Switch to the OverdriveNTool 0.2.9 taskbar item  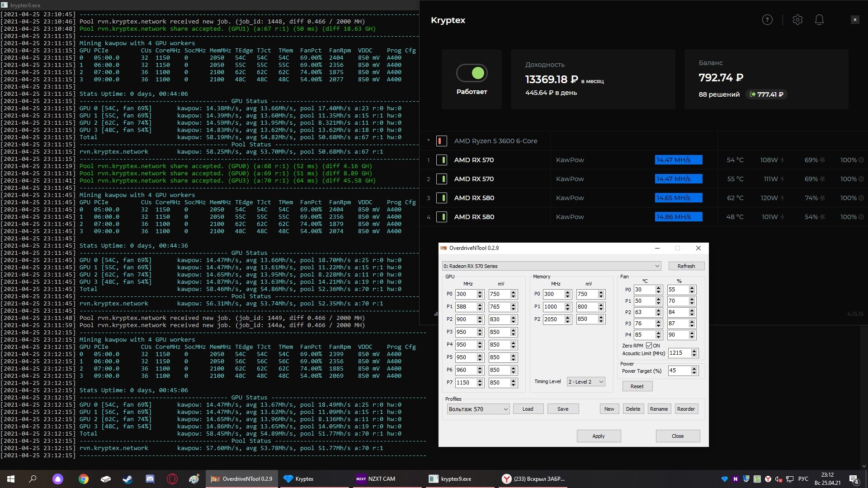(x=242, y=479)
